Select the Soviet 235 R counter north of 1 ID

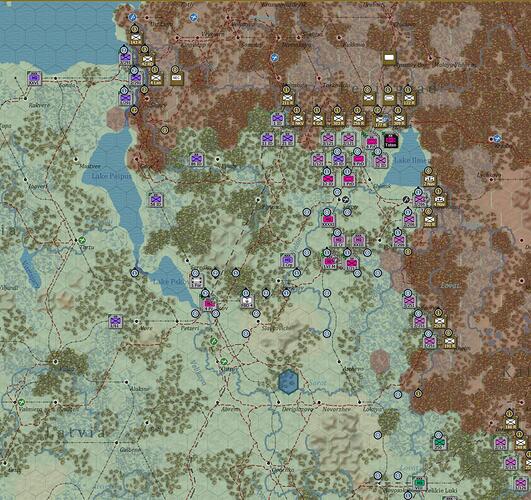(287, 99)
